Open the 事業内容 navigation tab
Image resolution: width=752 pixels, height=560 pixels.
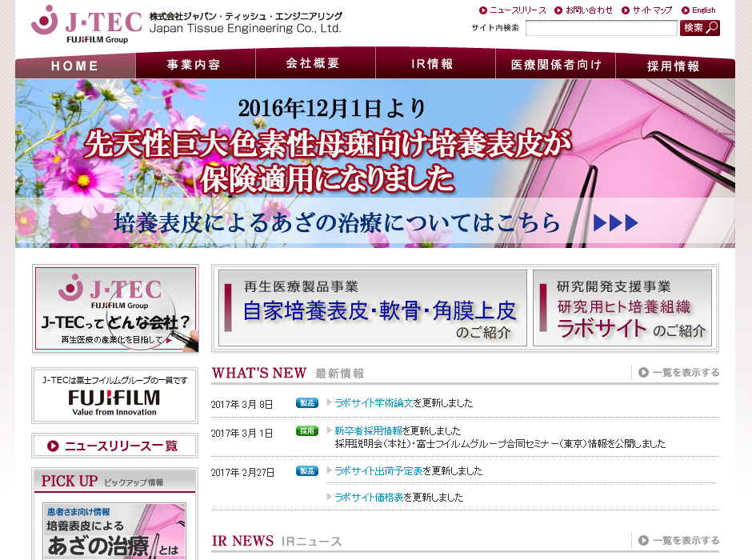click(195, 64)
